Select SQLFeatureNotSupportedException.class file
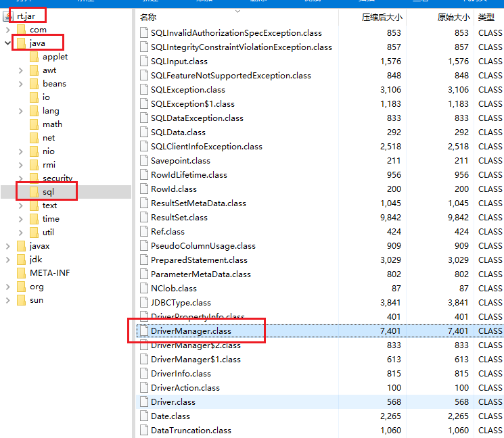This screenshot has height=438, width=504. (231, 76)
